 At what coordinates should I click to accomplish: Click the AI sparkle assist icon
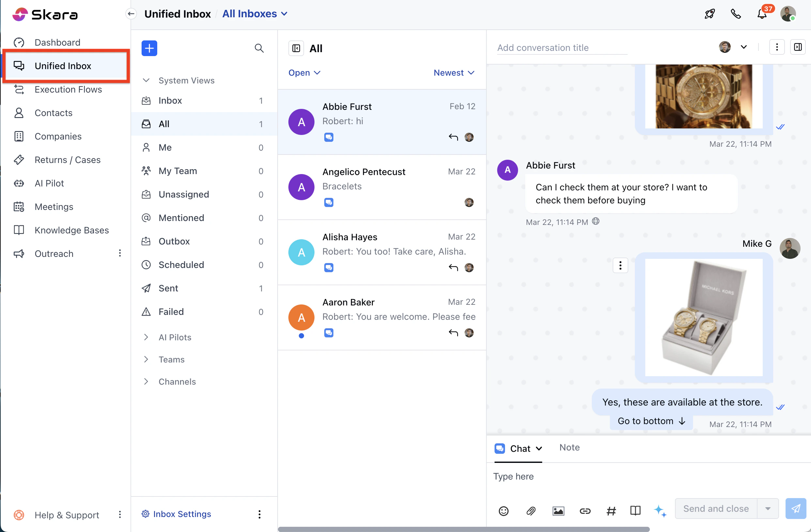click(x=660, y=510)
